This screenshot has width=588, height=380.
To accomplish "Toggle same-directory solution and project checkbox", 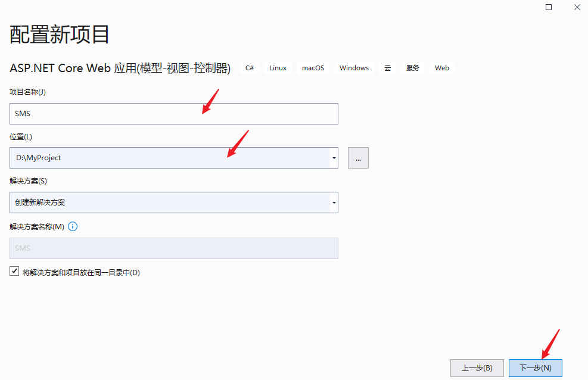I will [x=14, y=272].
